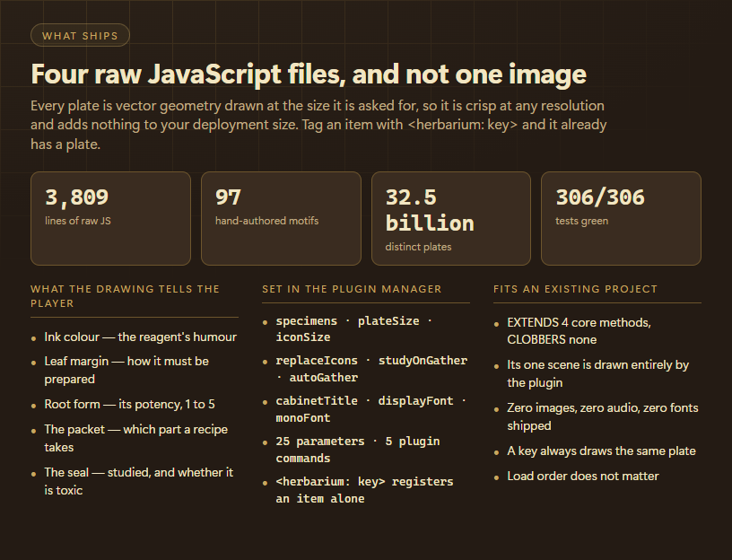Click the "32.5 billion" distinct plates card

451,219
